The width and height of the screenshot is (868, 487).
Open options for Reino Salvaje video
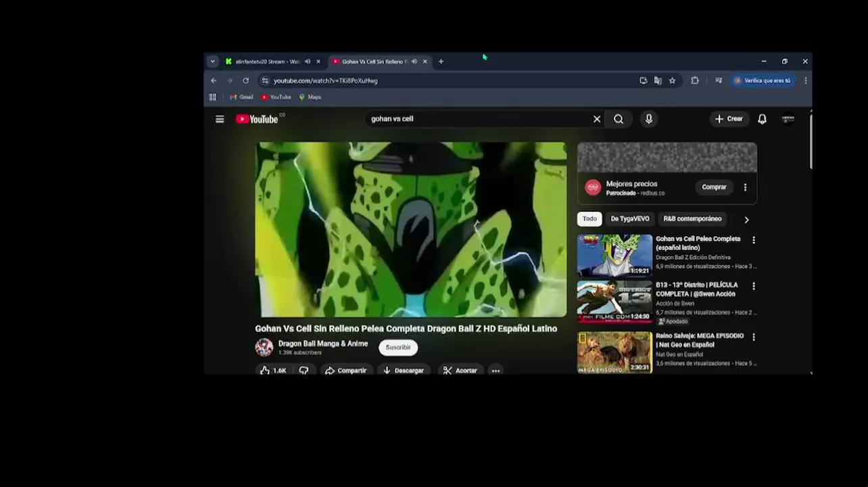click(754, 337)
